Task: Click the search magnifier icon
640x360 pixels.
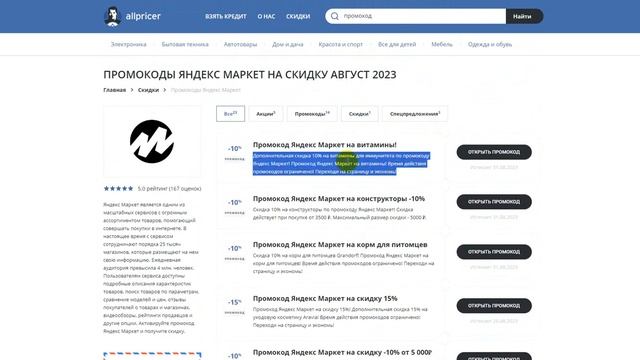Action: coord(335,16)
